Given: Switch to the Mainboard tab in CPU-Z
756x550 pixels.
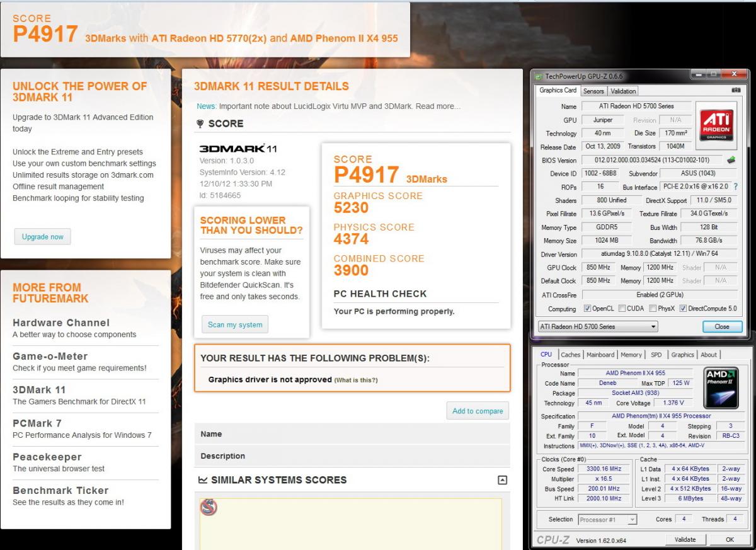Looking at the screenshot, I should 600,355.
